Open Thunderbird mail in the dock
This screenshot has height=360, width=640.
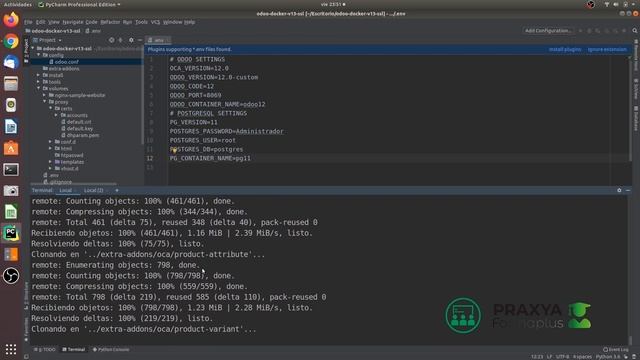point(11,62)
